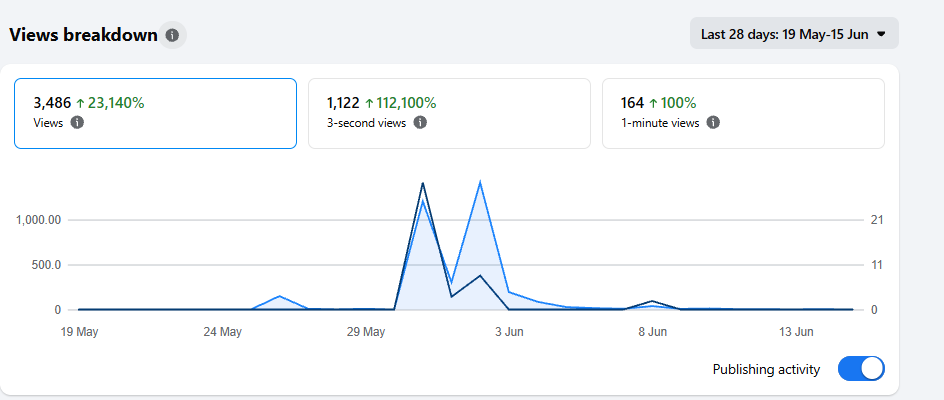Switch to the 3-second views card
The width and height of the screenshot is (944, 400).
(449, 113)
